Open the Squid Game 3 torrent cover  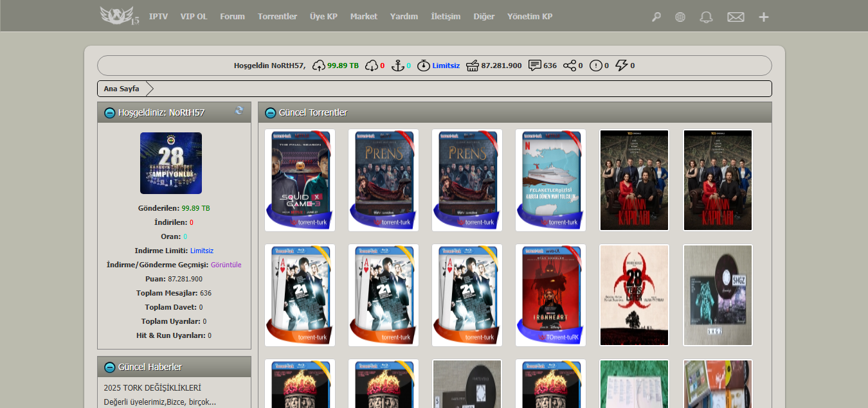pyautogui.click(x=300, y=181)
